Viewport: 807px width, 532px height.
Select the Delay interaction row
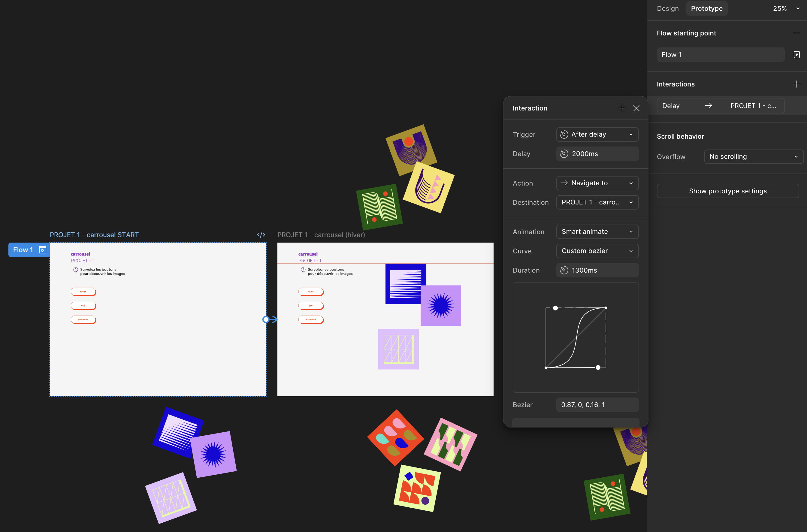[721, 106]
